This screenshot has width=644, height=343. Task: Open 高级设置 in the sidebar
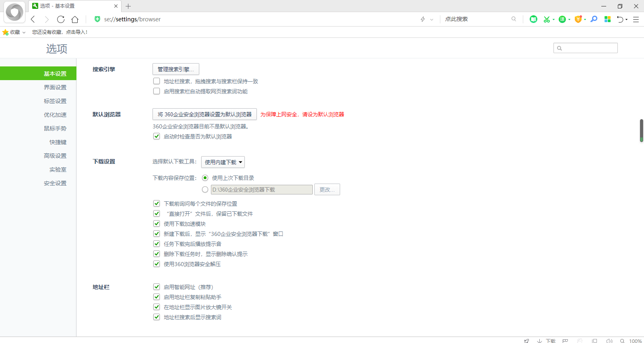(x=55, y=156)
